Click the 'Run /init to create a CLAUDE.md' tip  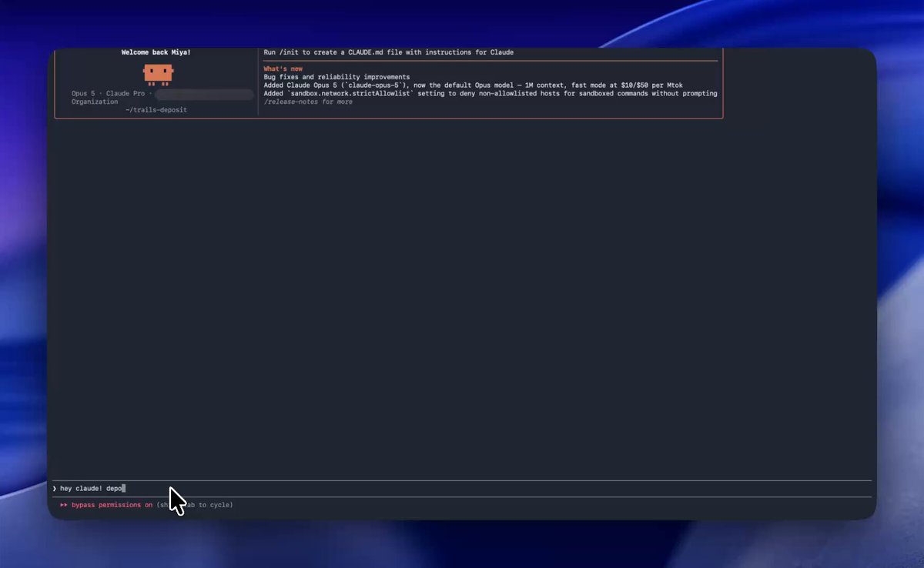(x=389, y=52)
